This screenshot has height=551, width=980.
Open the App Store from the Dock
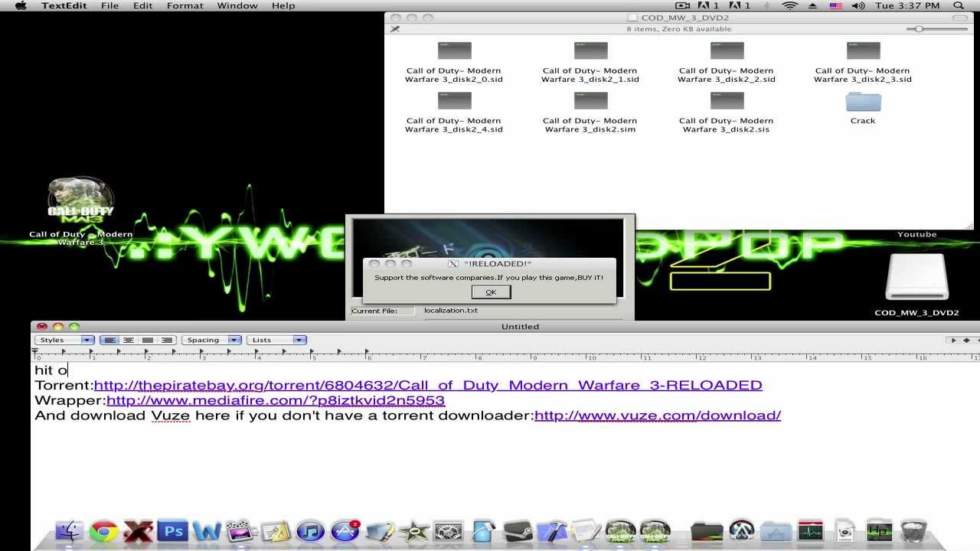pyautogui.click(x=345, y=531)
